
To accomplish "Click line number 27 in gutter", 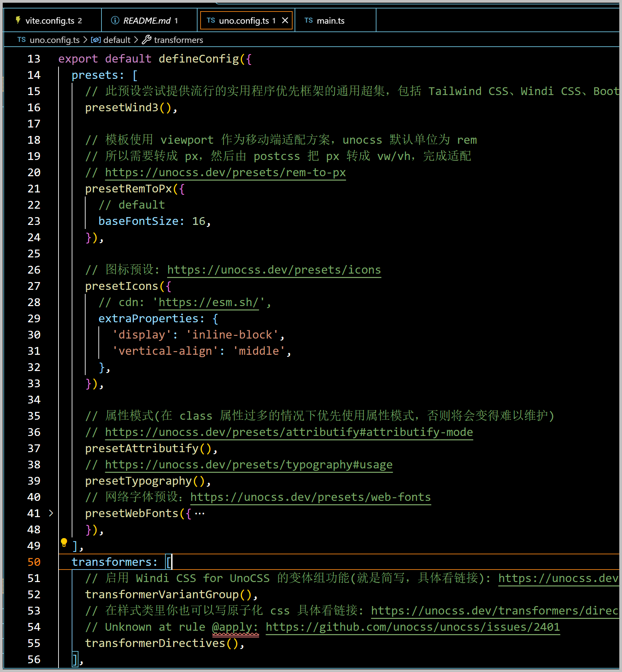I will click(34, 286).
